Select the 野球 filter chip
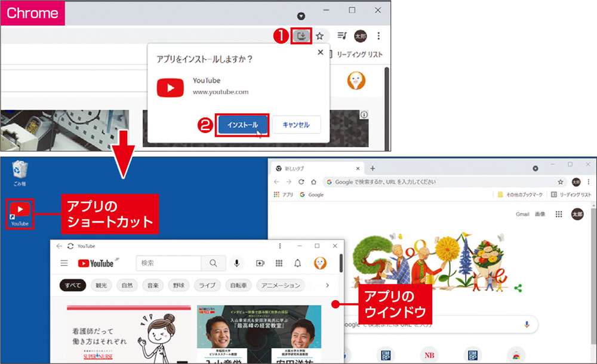 (x=179, y=285)
